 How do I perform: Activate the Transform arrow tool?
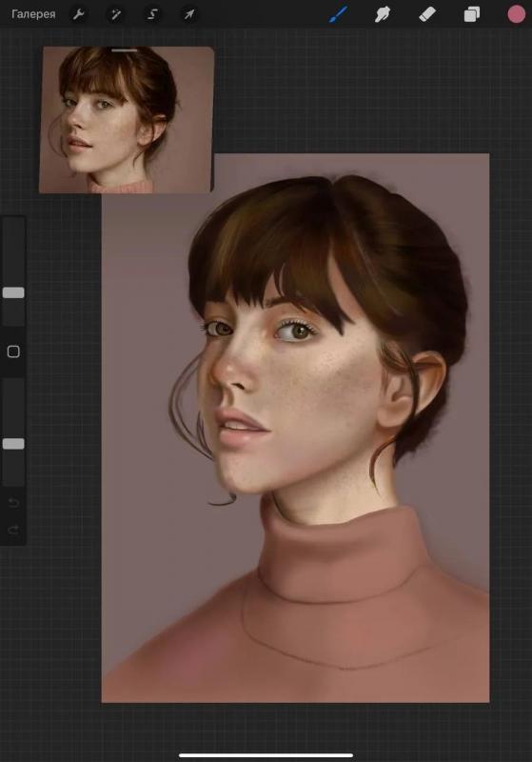pyautogui.click(x=189, y=14)
